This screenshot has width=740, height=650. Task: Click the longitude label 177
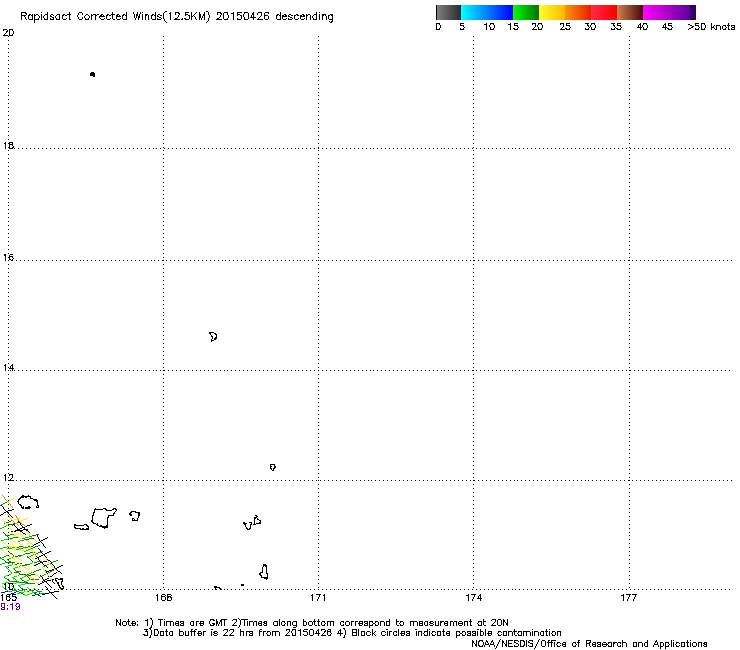click(x=629, y=598)
